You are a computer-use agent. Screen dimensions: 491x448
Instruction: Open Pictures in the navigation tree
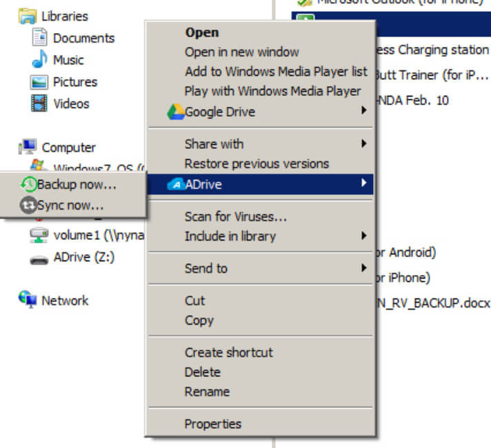[x=75, y=82]
